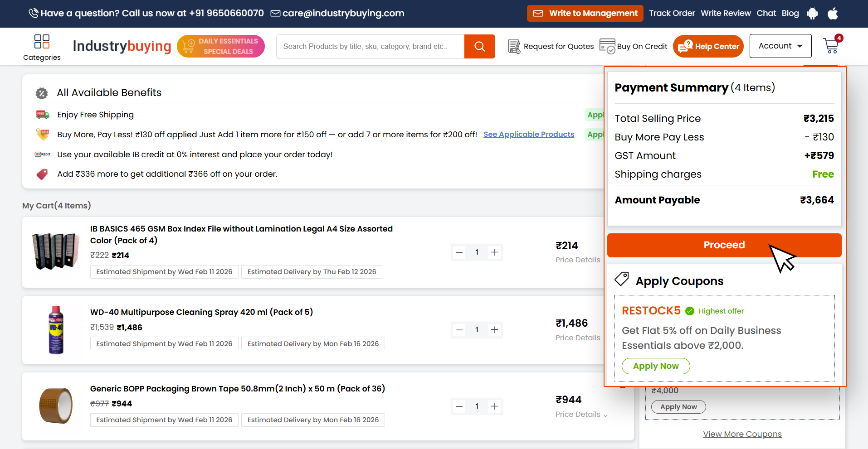Expand Price Details for WD-40 spray
This screenshot has height=449, width=868.
[x=578, y=338]
